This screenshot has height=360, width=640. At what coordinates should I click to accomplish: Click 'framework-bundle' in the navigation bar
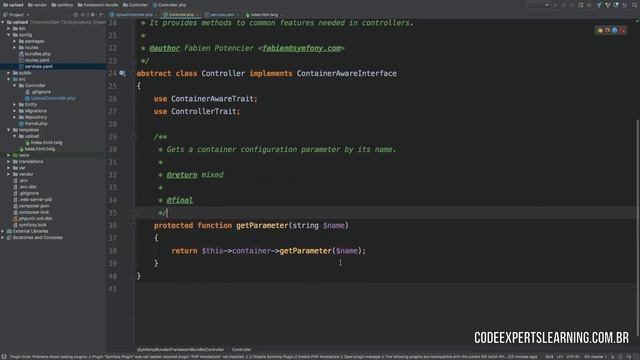click(98, 5)
